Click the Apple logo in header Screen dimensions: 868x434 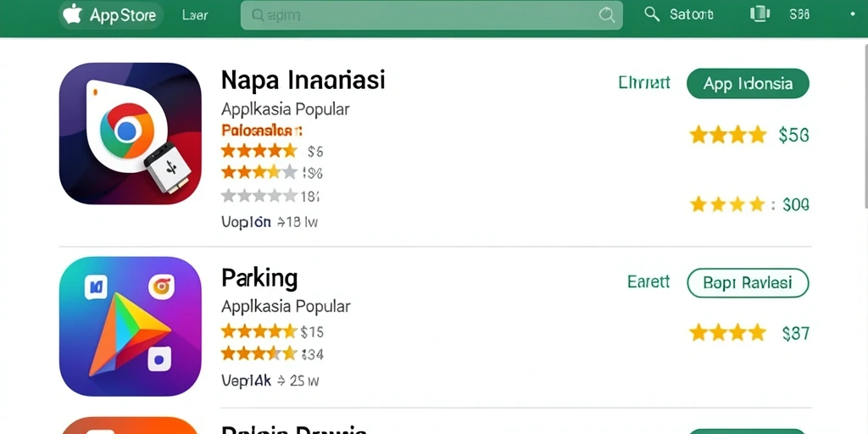72,14
